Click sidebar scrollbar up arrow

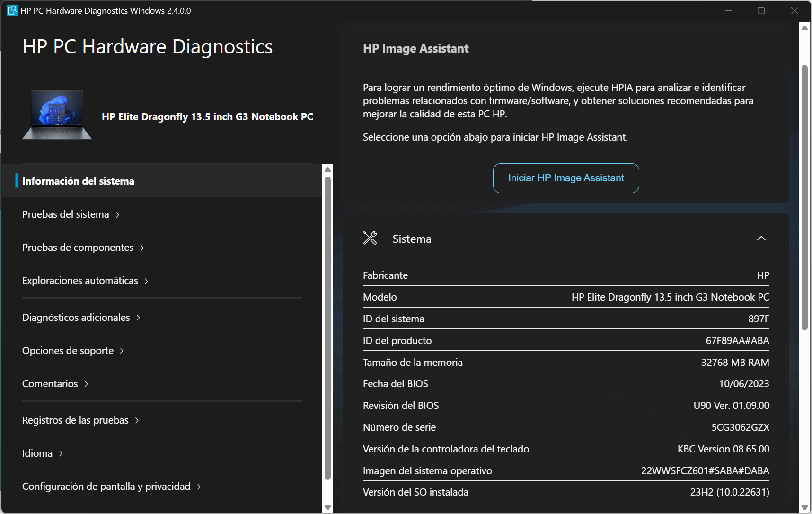pyautogui.click(x=327, y=169)
